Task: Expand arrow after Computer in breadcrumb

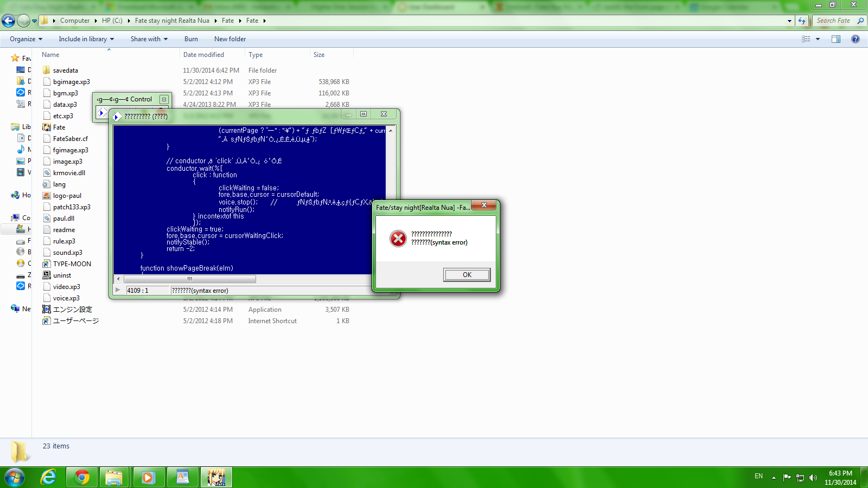Action: (x=96, y=21)
